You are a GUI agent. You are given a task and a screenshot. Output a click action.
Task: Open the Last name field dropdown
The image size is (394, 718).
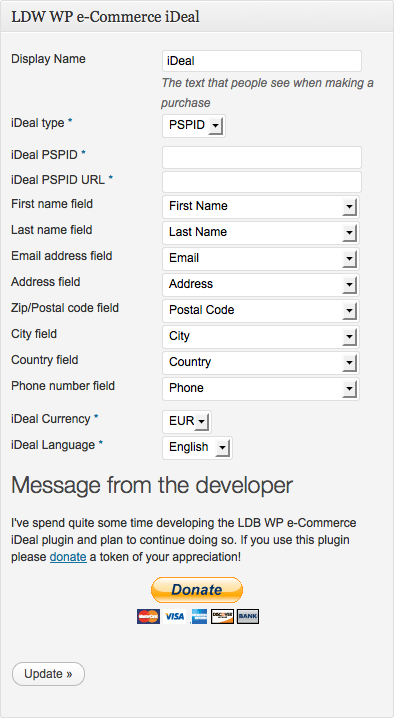261,233
